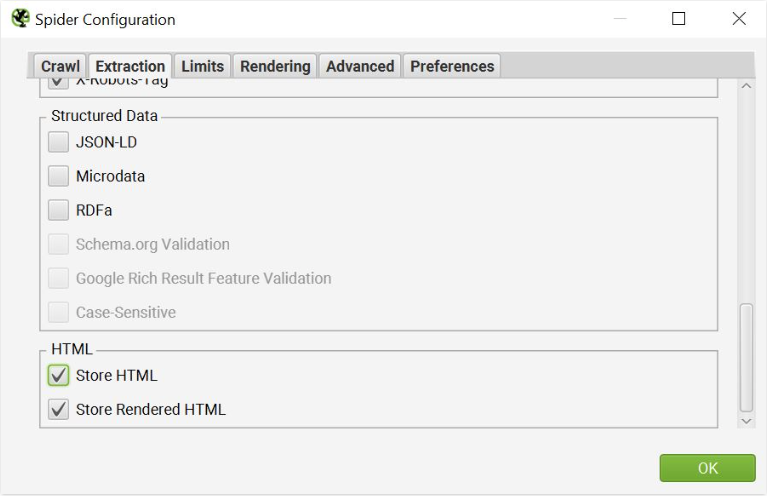Enable RDFa structured data extraction
The height and width of the screenshot is (496, 767).
59,210
